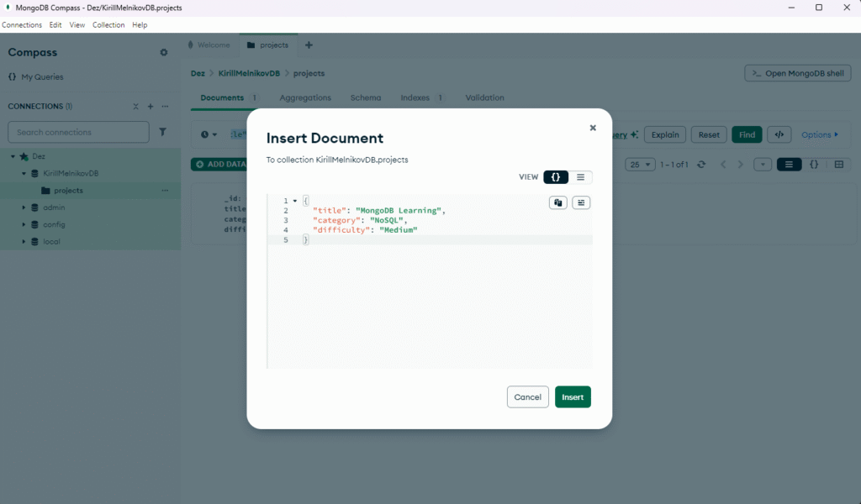The image size is (861, 504).
Task: Open the Schema tab
Action: click(366, 97)
